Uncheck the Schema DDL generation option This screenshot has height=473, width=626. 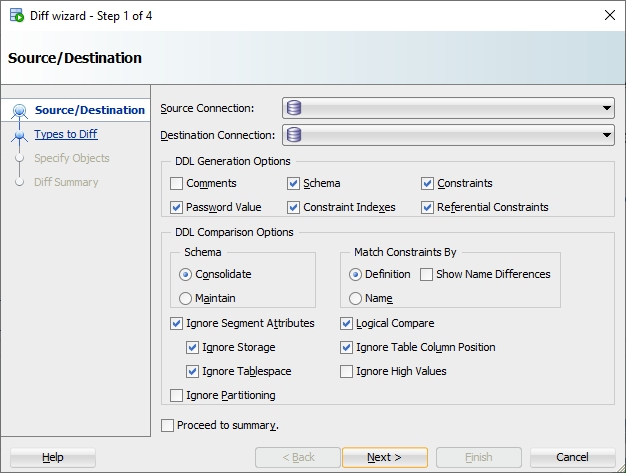click(293, 183)
